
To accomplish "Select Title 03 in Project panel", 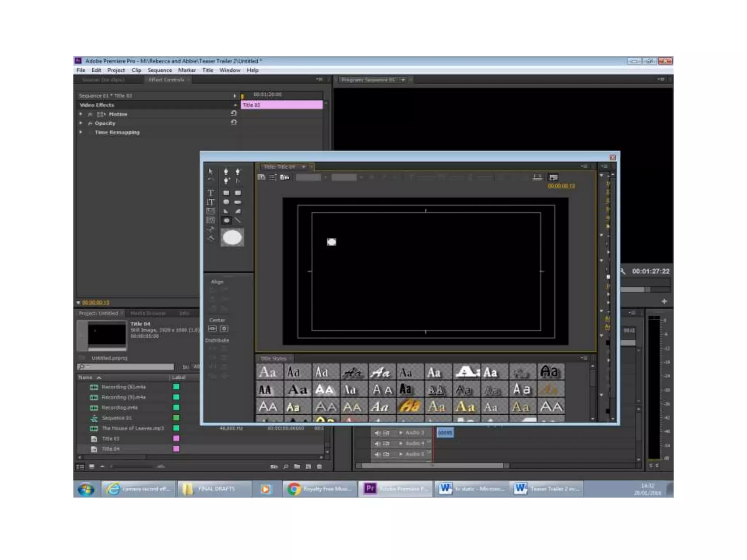I will click(111, 439).
